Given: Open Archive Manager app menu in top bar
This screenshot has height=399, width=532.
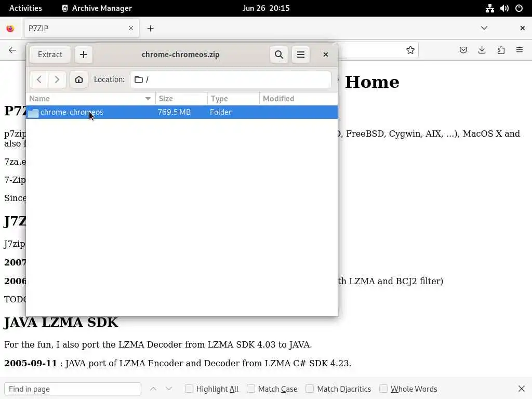Looking at the screenshot, I should 97,8.
